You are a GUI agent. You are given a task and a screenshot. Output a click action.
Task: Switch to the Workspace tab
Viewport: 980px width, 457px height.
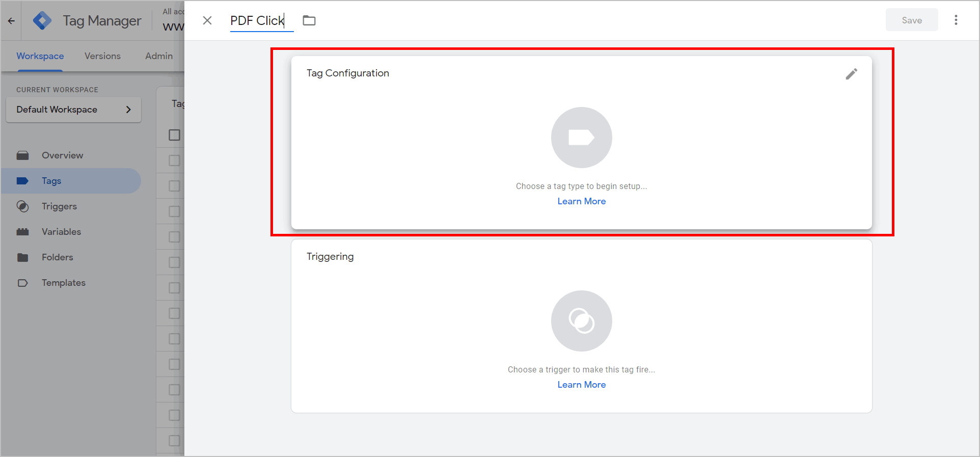[40, 56]
